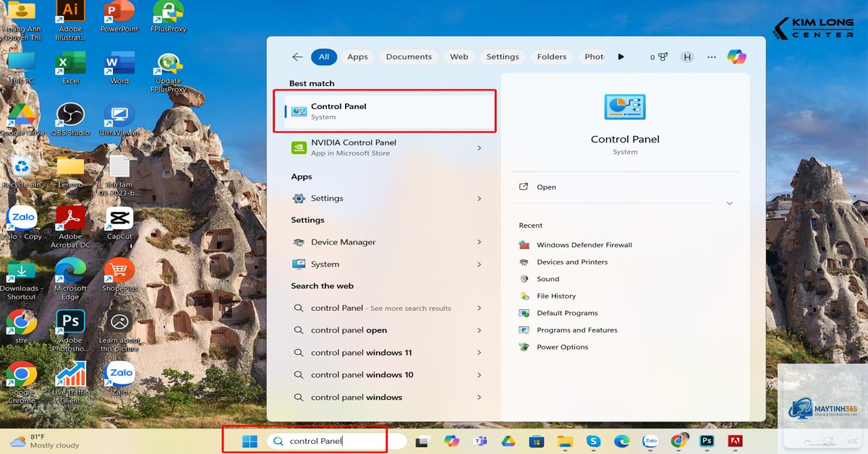Open NVIDIA Control Panel result
This screenshot has width=868, height=454.
coord(388,147)
